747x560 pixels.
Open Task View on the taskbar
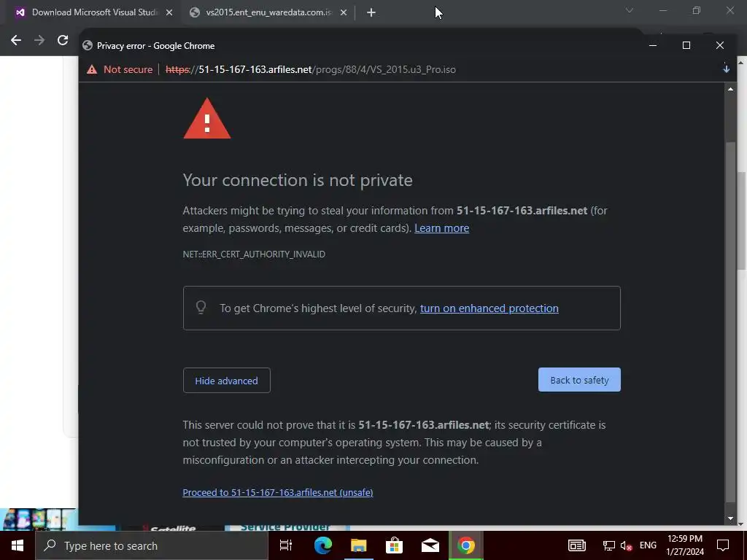pyautogui.click(x=286, y=545)
